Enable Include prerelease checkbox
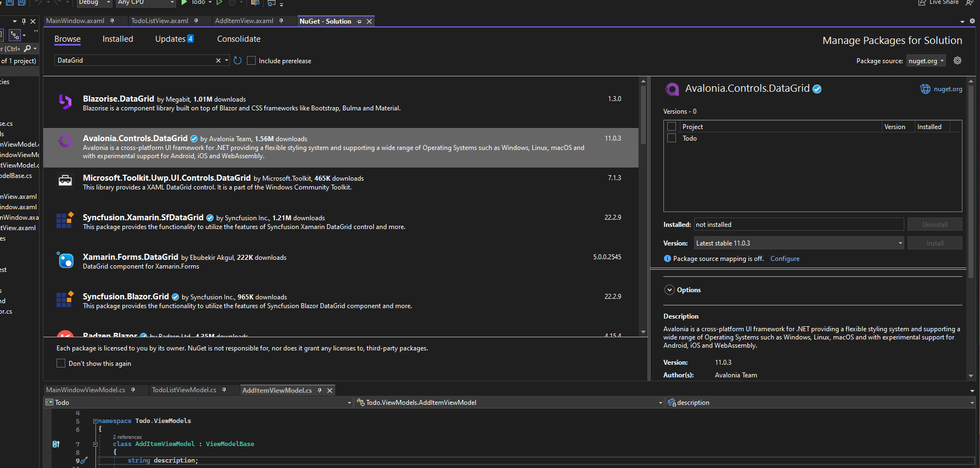The height and width of the screenshot is (468, 980). (251, 60)
